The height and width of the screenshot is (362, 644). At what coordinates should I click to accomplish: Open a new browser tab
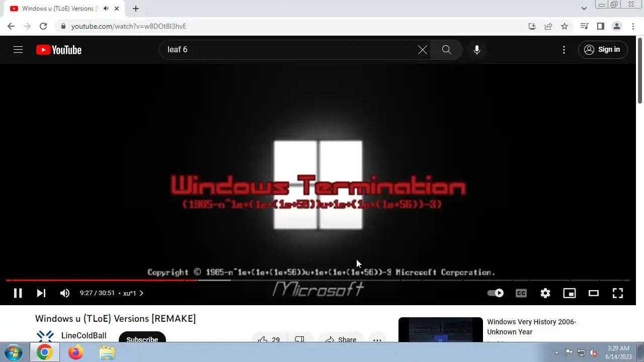tap(136, 9)
